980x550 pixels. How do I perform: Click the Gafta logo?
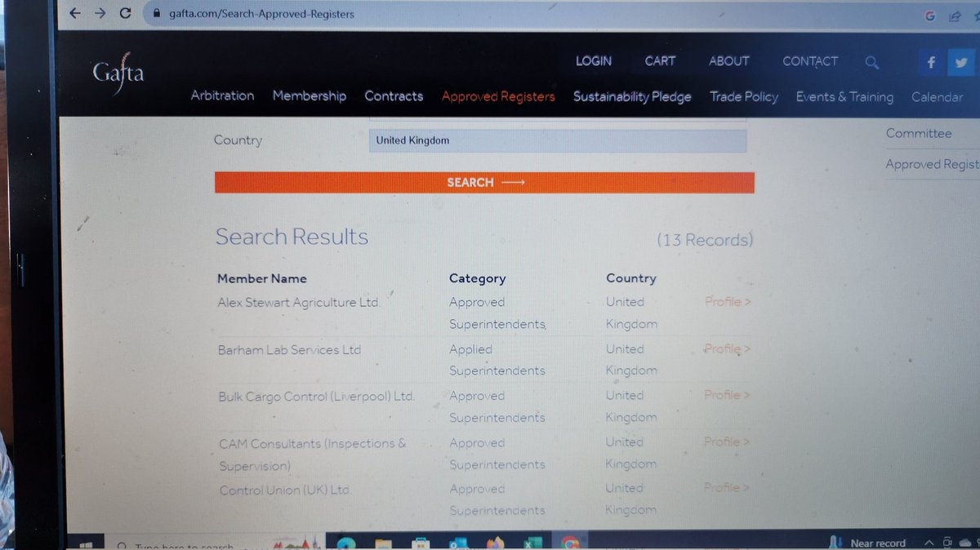tap(118, 75)
